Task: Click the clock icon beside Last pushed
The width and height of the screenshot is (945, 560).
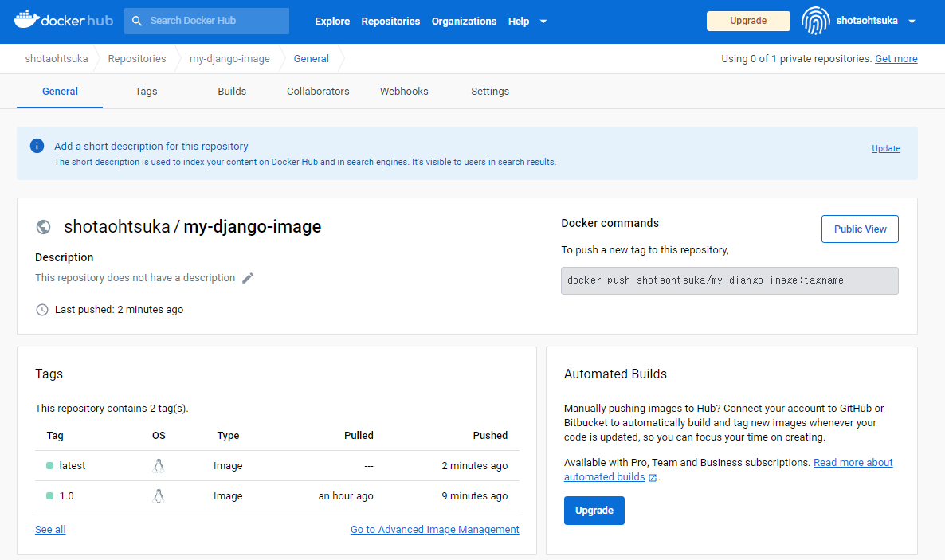Action: (42, 310)
